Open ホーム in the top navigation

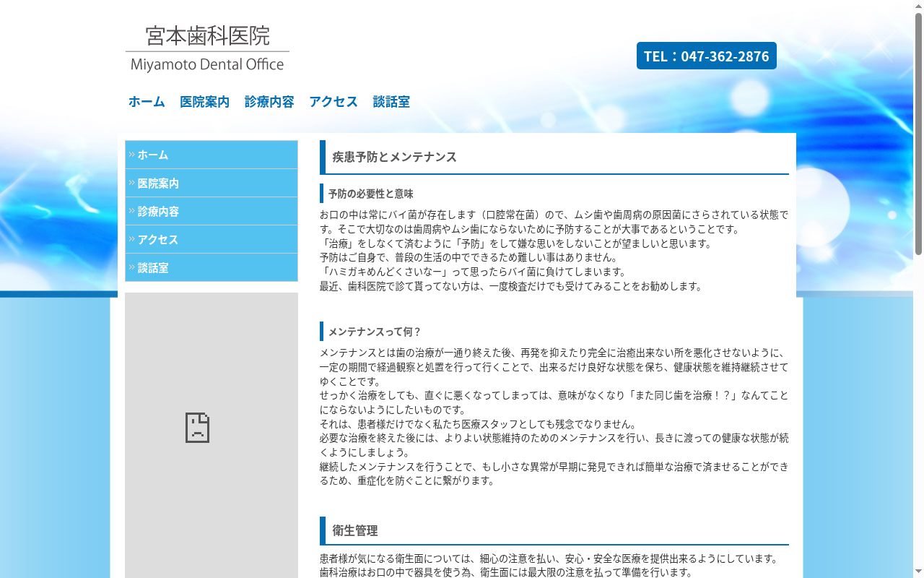tap(147, 102)
